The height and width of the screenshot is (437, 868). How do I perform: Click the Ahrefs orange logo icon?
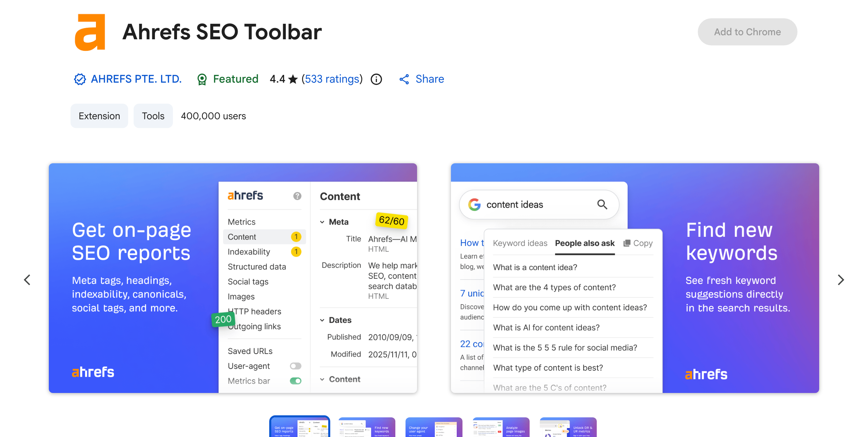90,32
